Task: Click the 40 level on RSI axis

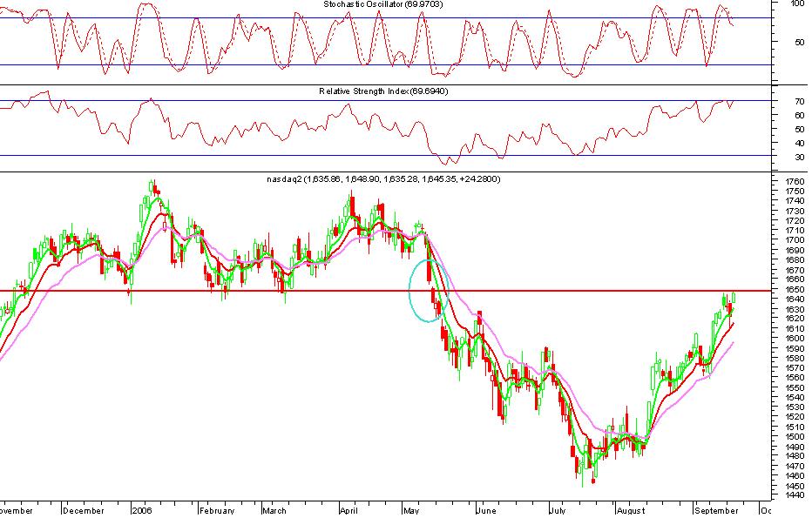Action: tap(800, 144)
